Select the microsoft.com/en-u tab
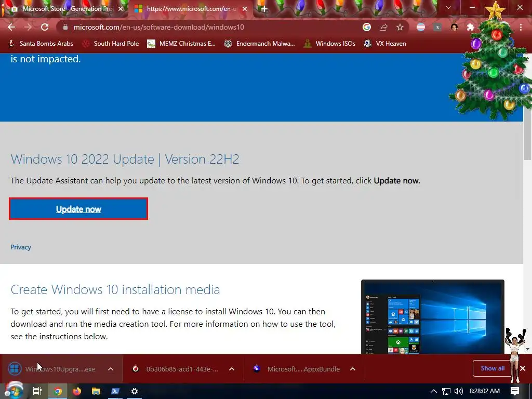Image resolution: width=532 pixels, height=399 pixels. 190,9
